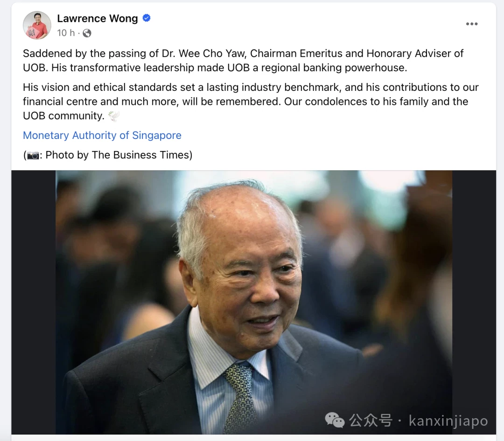Click the 'Saddened by the passing' paragraph
The width and height of the screenshot is (504, 441).
243,61
